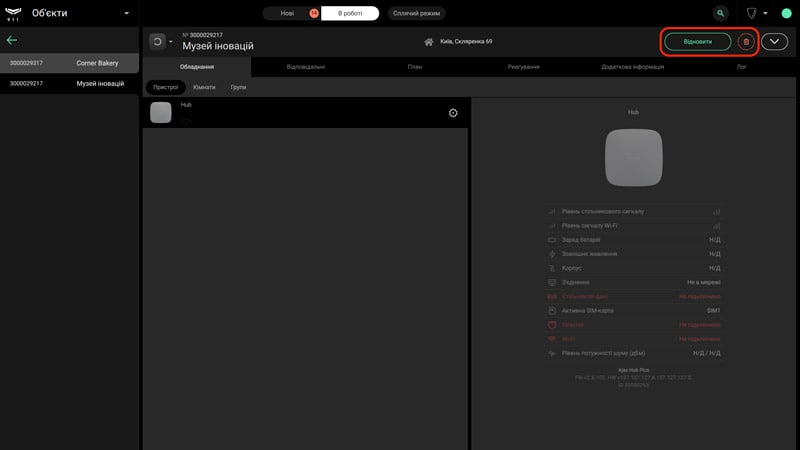Open the Обладнання tab
Viewport: 800px width, 450px height.
197,67
